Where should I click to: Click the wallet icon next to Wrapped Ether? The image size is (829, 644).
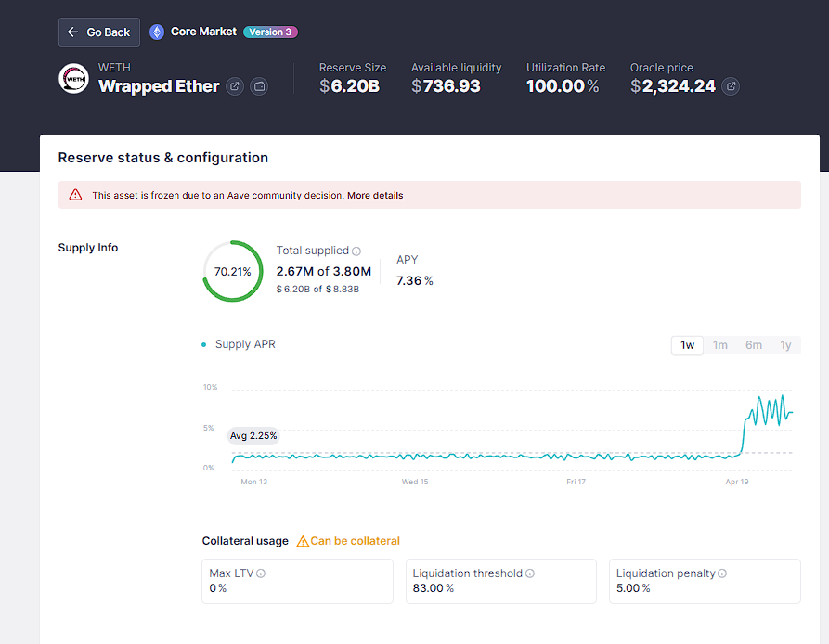[x=259, y=86]
